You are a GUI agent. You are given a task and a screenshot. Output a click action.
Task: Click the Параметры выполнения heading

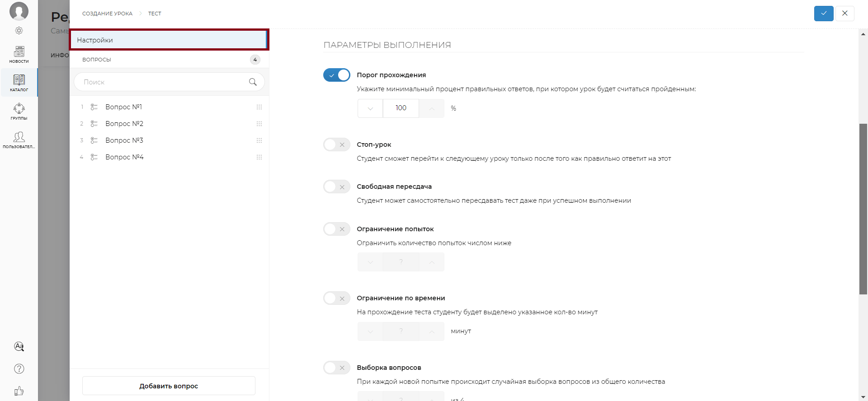387,45
